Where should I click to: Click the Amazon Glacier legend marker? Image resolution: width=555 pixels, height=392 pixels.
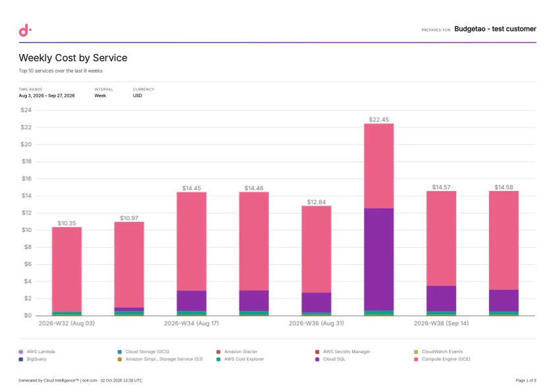[x=218, y=352]
